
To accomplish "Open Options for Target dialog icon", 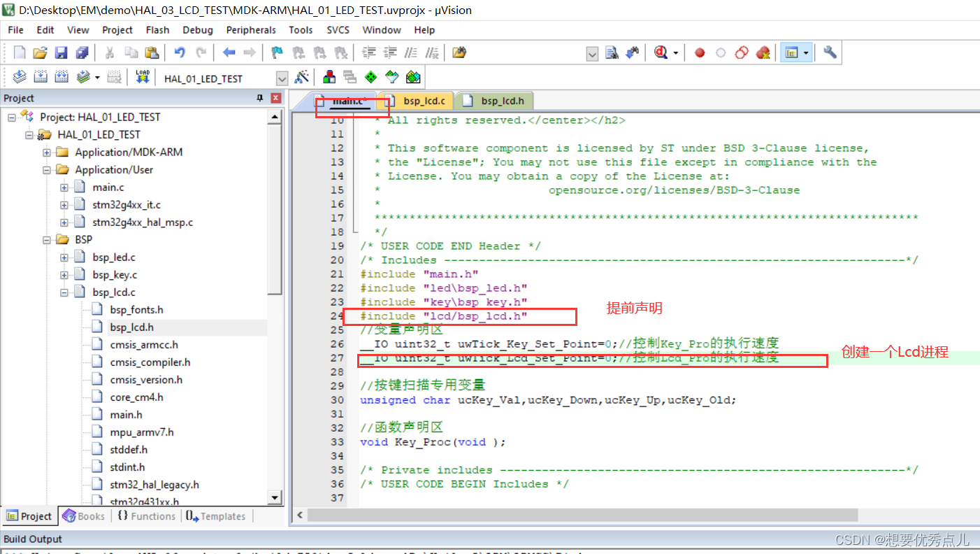I will point(303,77).
